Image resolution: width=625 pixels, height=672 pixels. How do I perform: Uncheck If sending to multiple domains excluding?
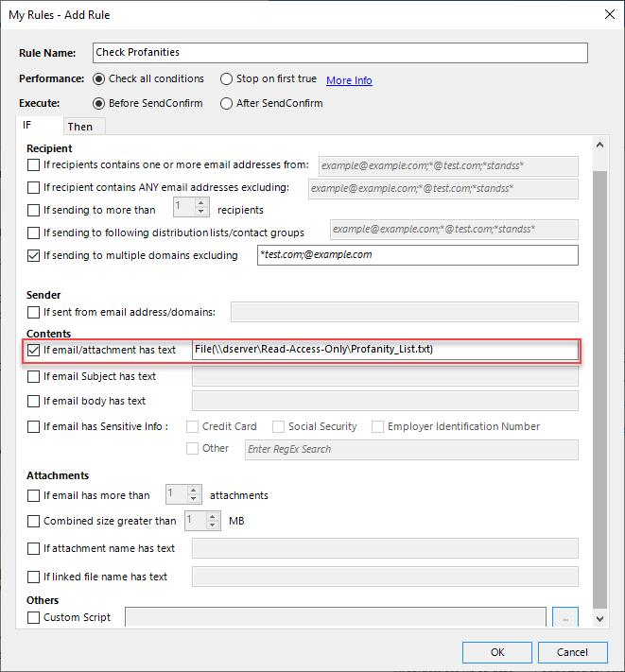pos(33,255)
